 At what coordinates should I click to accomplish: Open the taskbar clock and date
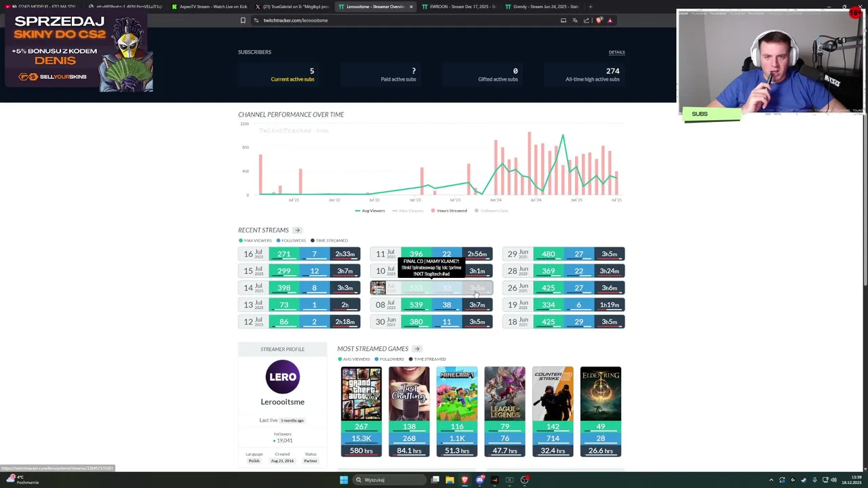(x=852, y=480)
